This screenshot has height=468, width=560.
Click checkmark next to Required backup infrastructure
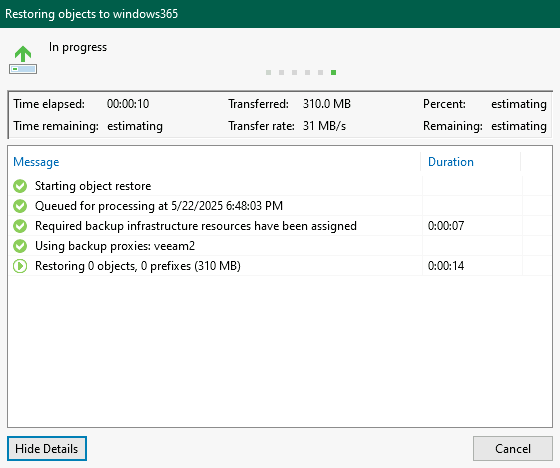(x=20, y=226)
